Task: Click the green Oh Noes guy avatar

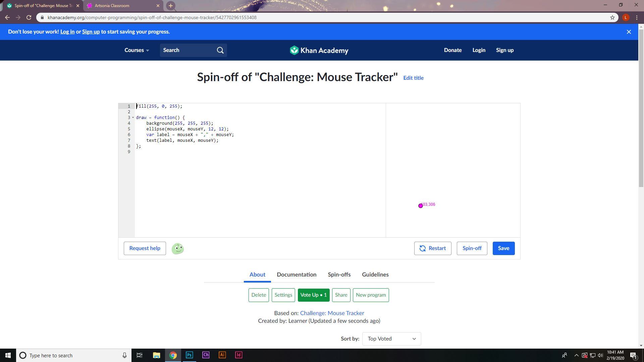Action: (x=177, y=249)
